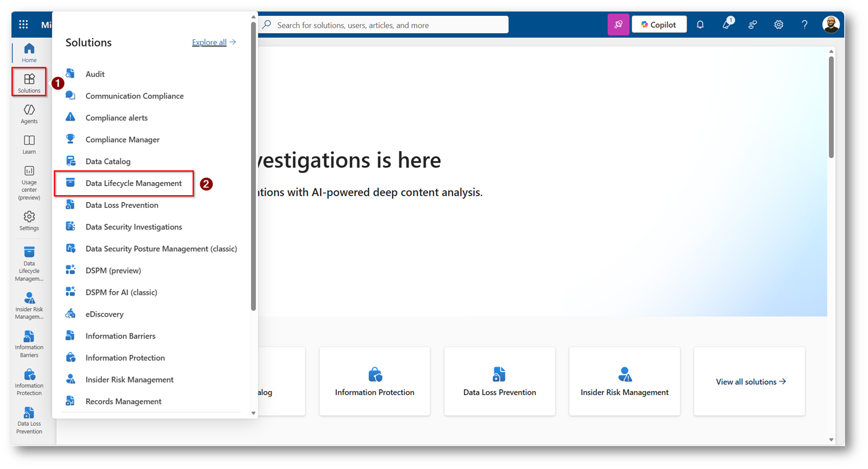Image resolution: width=868 pixels, height=469 pixels.
Task: Click the View all solutions link
Action: coord(751,382)
